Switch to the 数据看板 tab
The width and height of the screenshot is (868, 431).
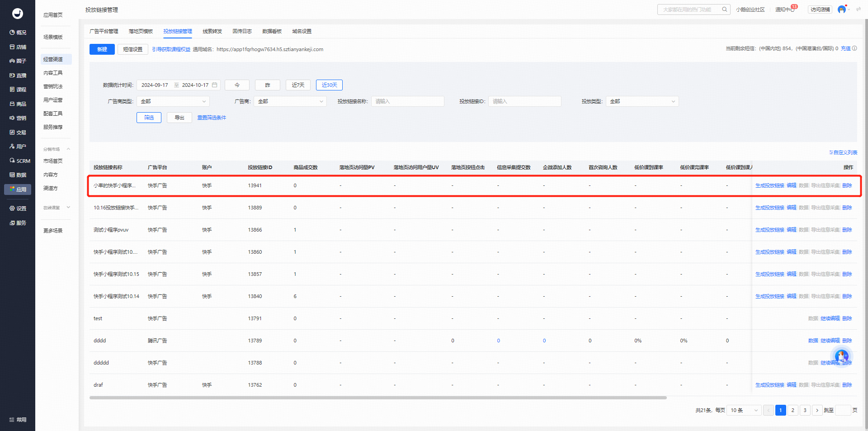tap(272, 31)
